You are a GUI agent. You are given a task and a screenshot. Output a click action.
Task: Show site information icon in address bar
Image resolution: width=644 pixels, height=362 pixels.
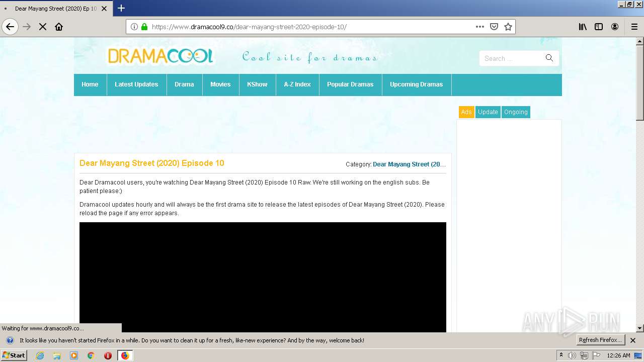(x=134, y=27)
